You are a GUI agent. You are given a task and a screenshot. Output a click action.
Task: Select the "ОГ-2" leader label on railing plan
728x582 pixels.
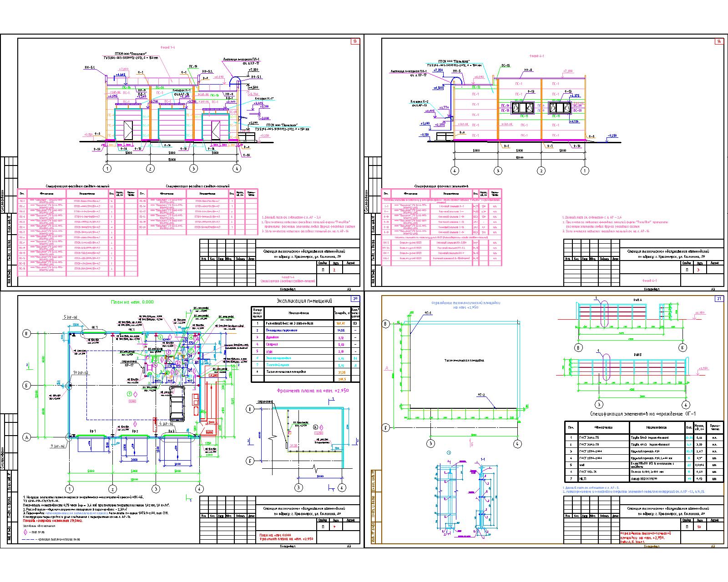[x=481, y=394]
